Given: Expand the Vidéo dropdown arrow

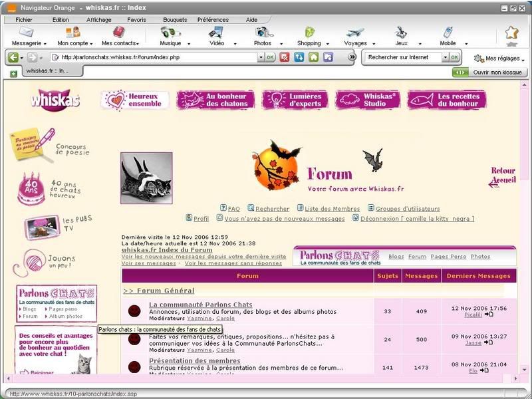Looking at the screenshot, I should [x=235, y=44].
